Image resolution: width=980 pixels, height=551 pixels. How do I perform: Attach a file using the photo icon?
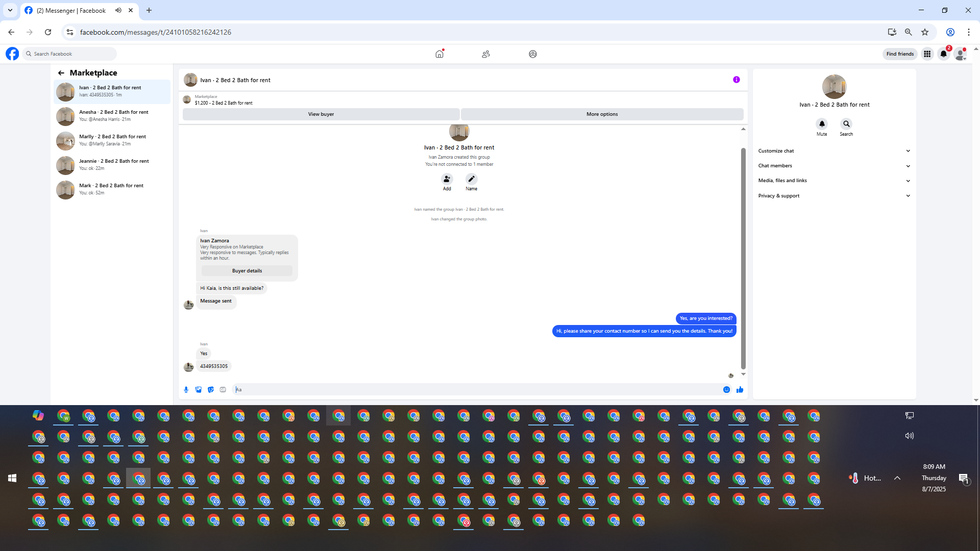pyautogui.click(x=199, y=390)
